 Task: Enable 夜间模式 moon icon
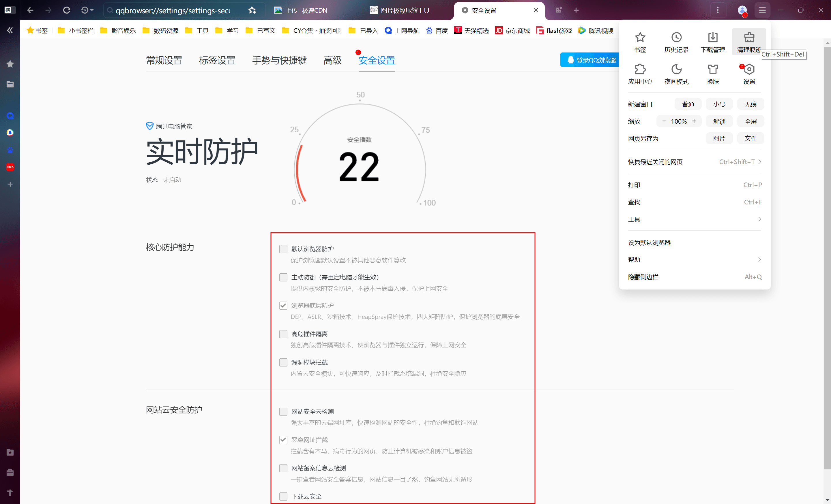pyautogui.click(x=676, y=69)
